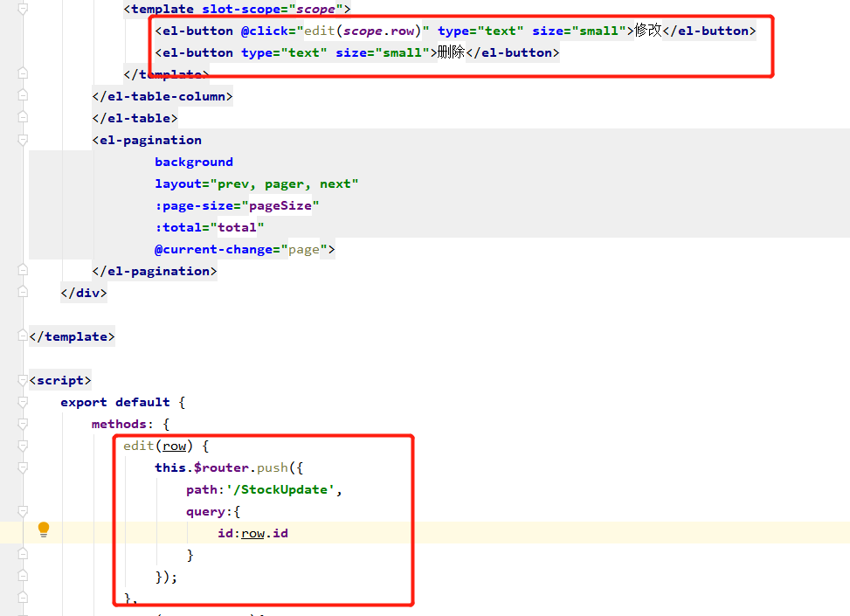
Task: Toggle fold marker beside closing </template> root tag
Action: (x=23, y=336)
